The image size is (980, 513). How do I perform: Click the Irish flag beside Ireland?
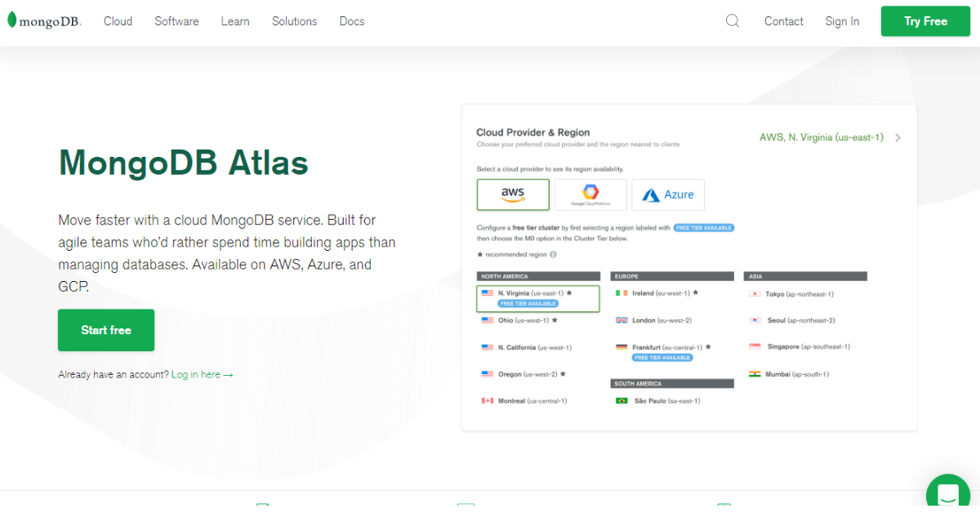(621, 292)
